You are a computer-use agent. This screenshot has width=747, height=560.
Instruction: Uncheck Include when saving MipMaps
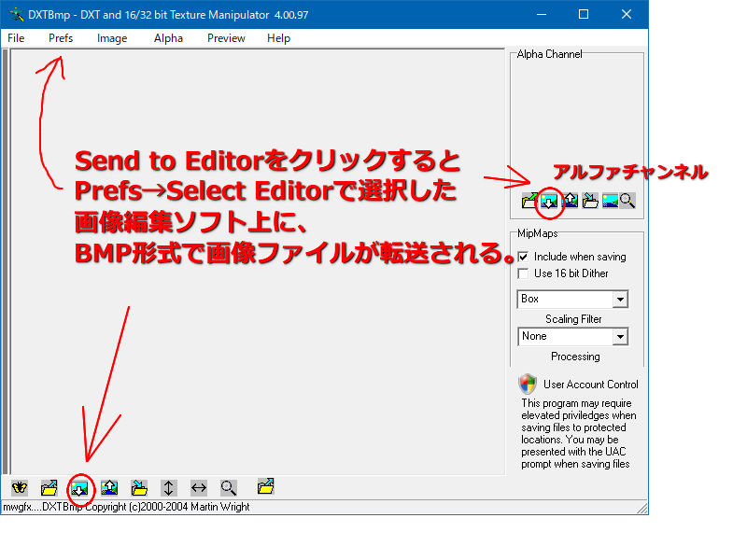[x=523, y=258]
